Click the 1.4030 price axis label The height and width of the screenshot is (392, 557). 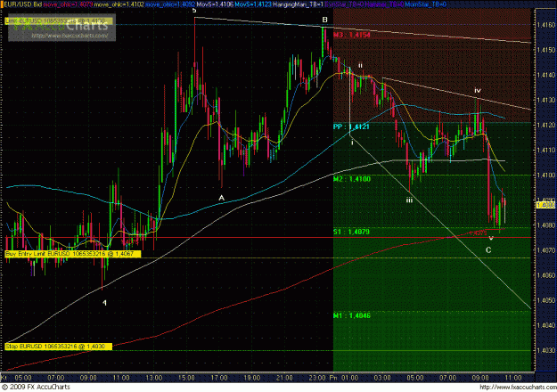coord(545,350)
